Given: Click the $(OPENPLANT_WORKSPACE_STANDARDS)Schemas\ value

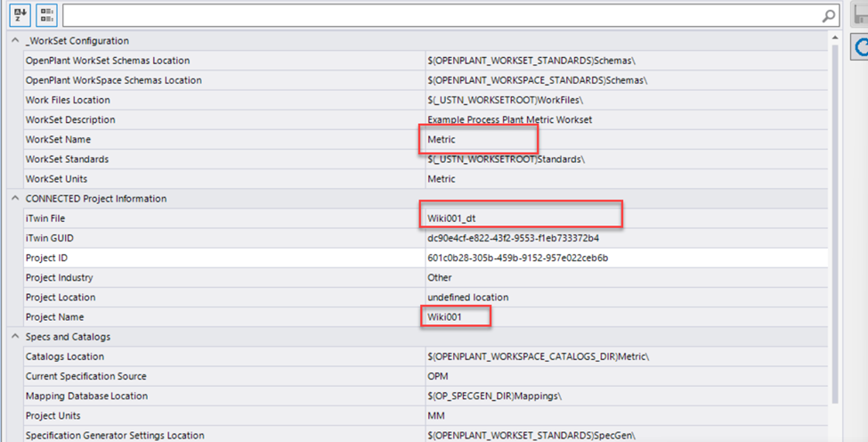Looking at the screenshot, I should click(x=537, y=80).
